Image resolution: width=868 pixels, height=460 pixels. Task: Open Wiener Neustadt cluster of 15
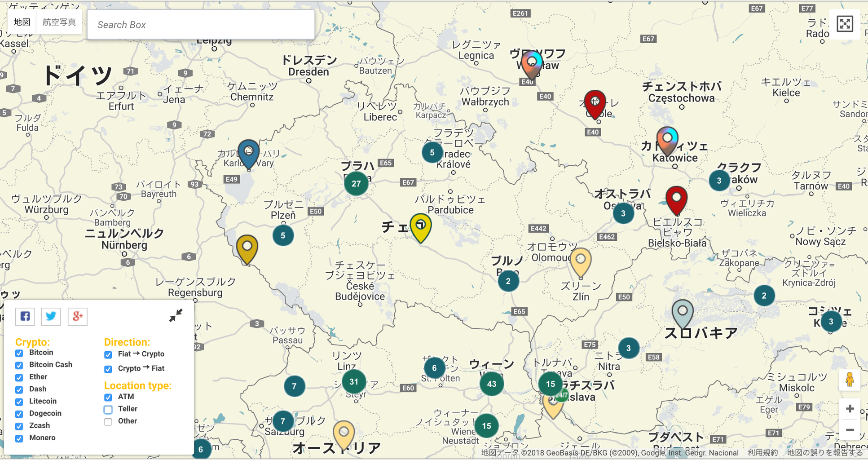486,425
